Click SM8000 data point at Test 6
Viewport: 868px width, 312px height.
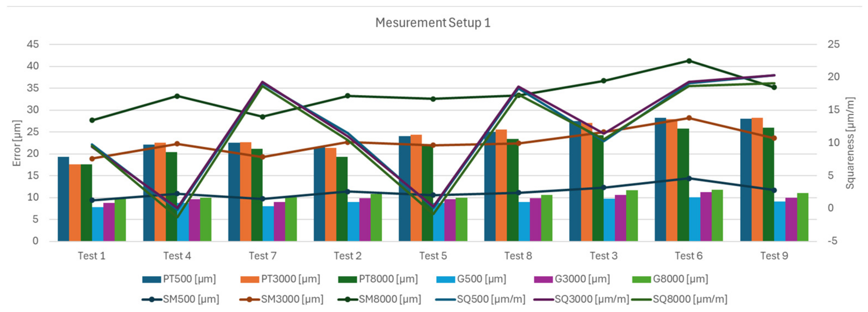(x=689, y=61)
